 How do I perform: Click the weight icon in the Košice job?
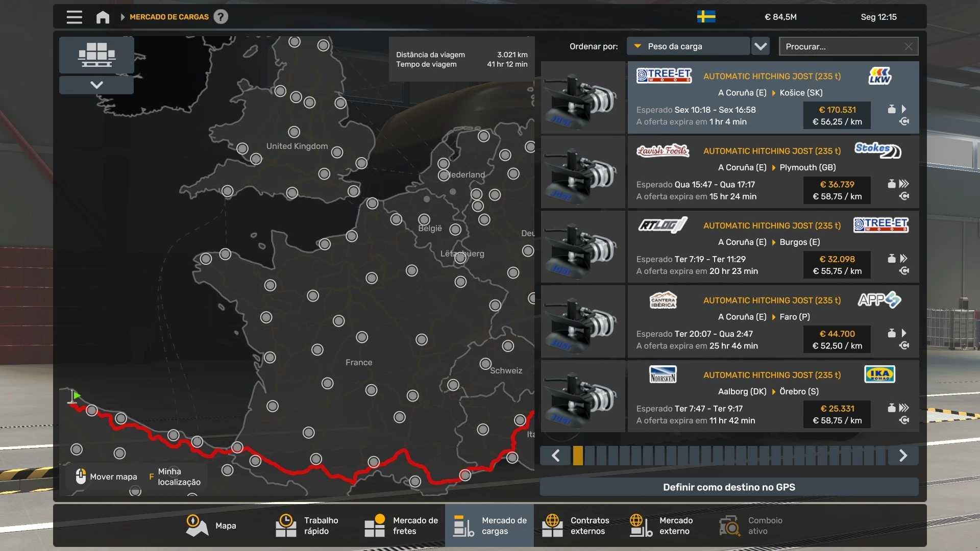click(892, 109)
